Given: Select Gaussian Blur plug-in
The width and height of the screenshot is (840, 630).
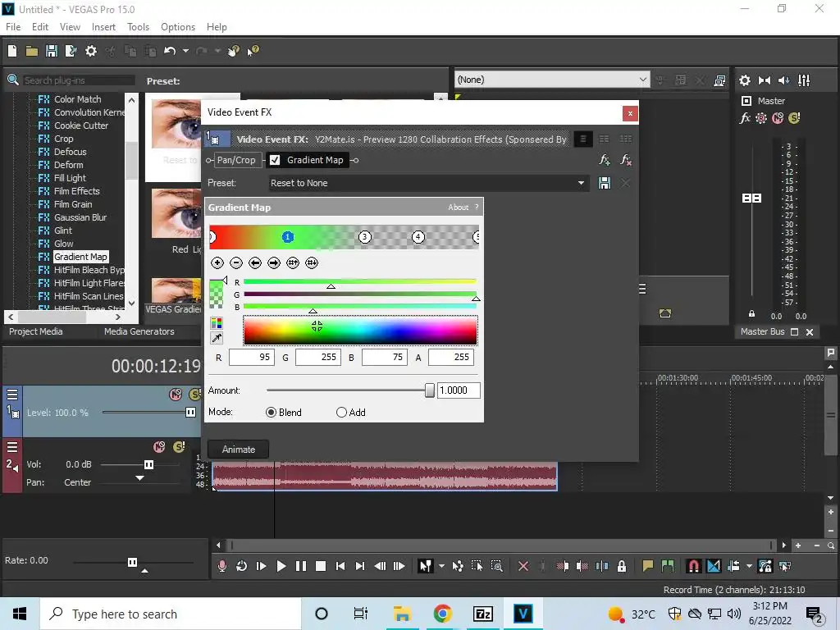Looking at the screenshot, I should click(80, 217).
